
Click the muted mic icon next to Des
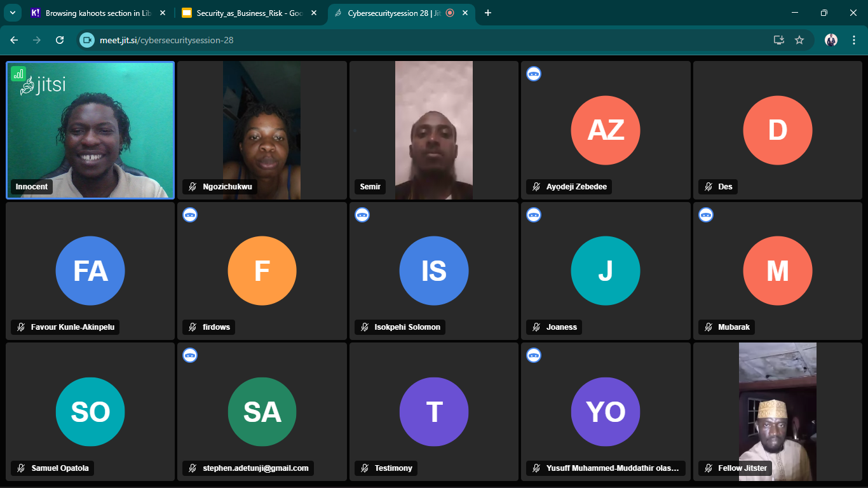pos(708,187)
